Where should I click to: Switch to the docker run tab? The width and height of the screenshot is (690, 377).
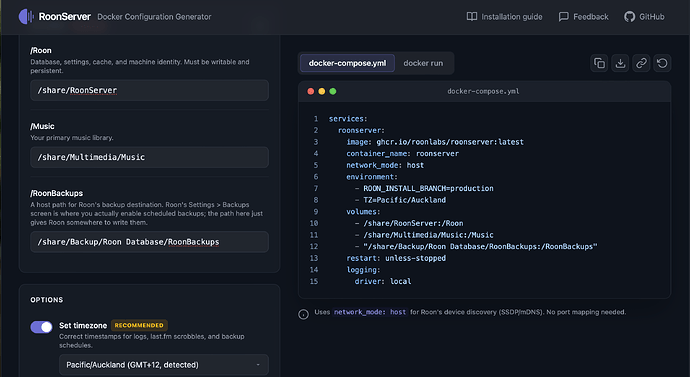pos(423,63)
